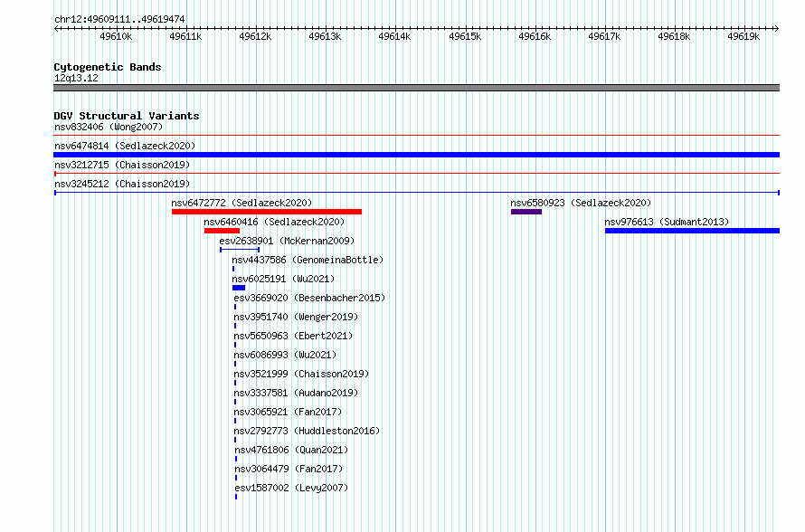Click the nsv976613 (Sudmant2013) label

coord(667,222)
